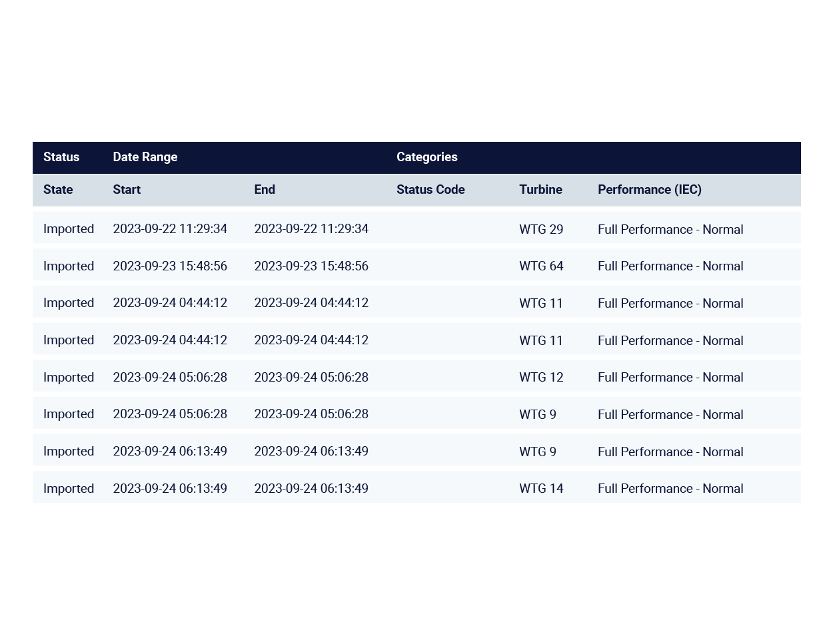Select the WTG 29 turbine cell
This screenshot has width=833, height=644.
541,229
